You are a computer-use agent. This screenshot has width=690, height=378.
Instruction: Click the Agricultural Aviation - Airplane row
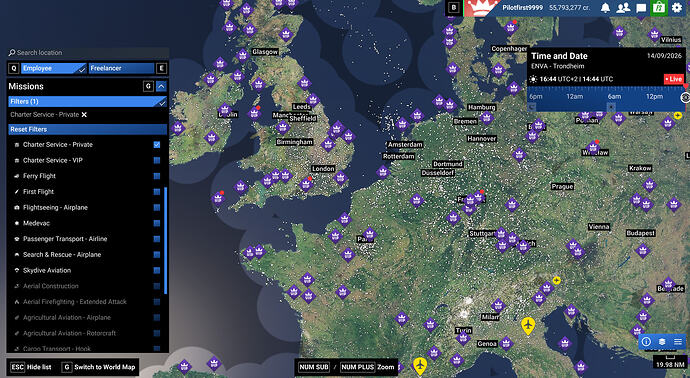point(87,318)
